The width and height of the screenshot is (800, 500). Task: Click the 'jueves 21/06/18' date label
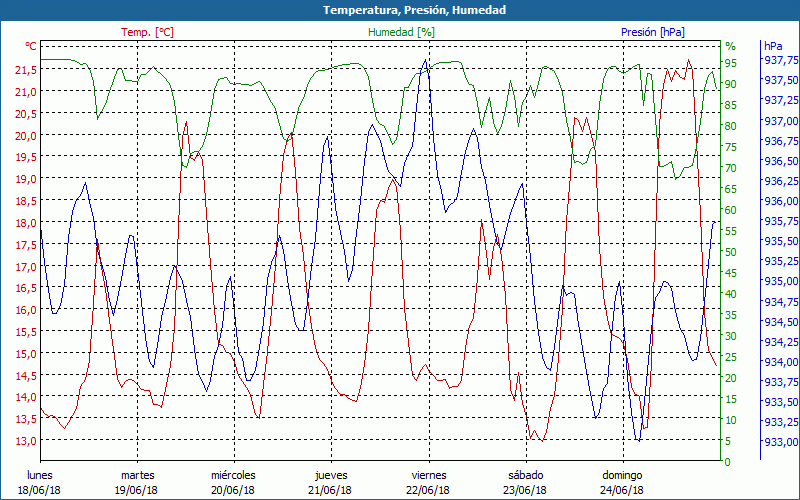331,483
